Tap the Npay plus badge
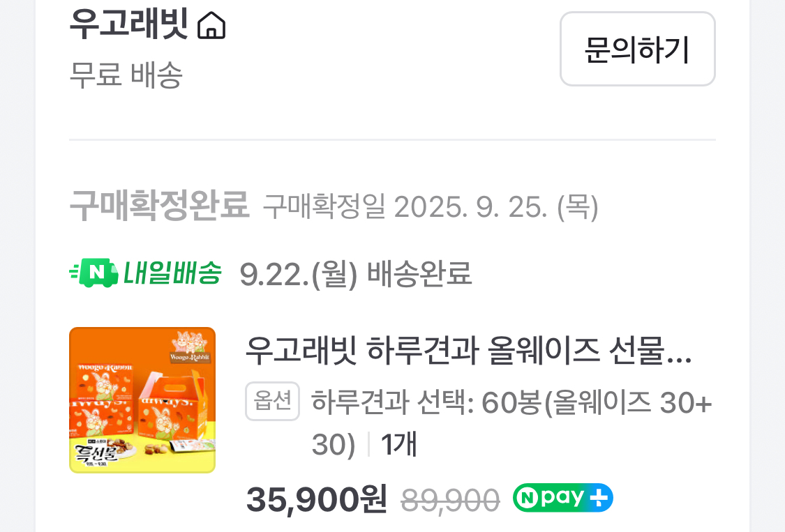Image resolution: width=785 pixels, height=532 pixels. (562, 497)
